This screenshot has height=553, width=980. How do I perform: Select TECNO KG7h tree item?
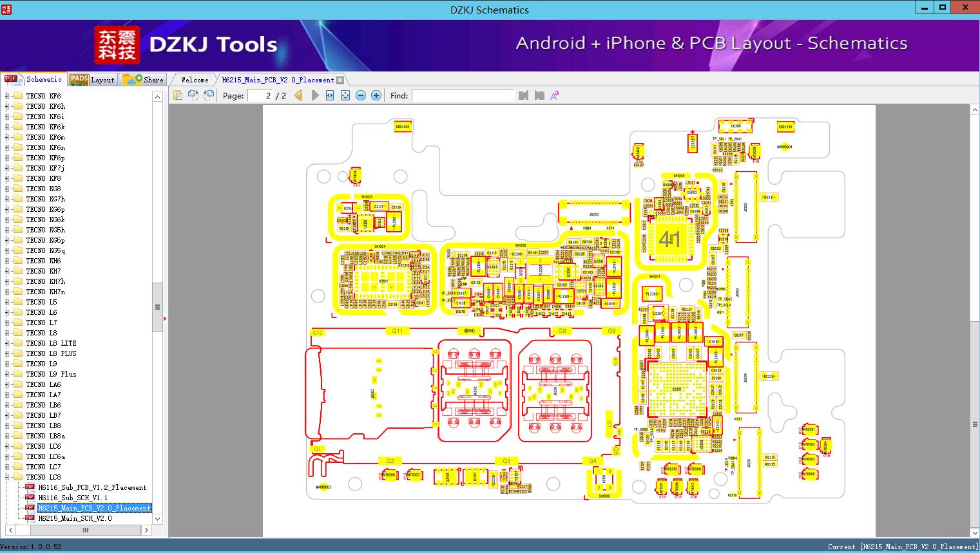(x=45, y=199)
